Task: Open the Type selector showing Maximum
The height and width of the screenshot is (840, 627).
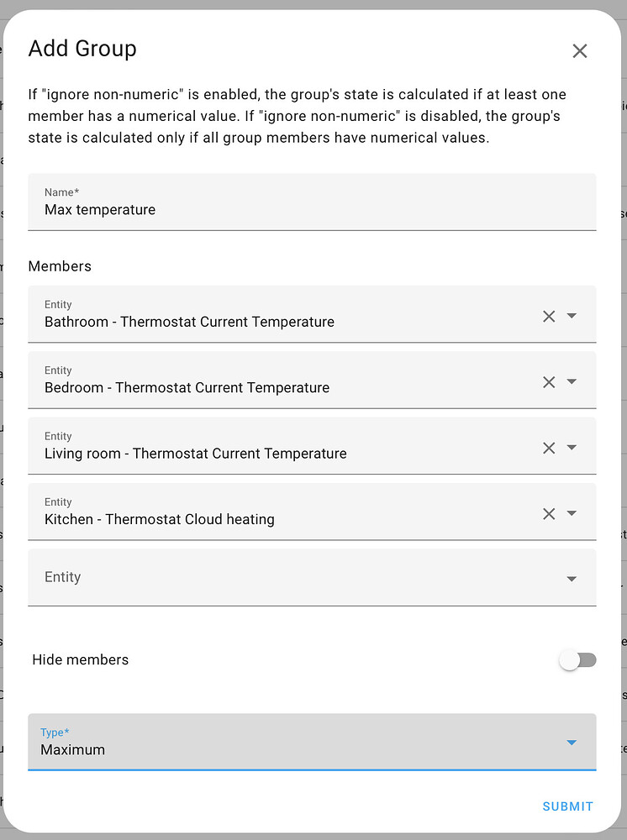Action: pyautogui.click(x=311, y=742)
